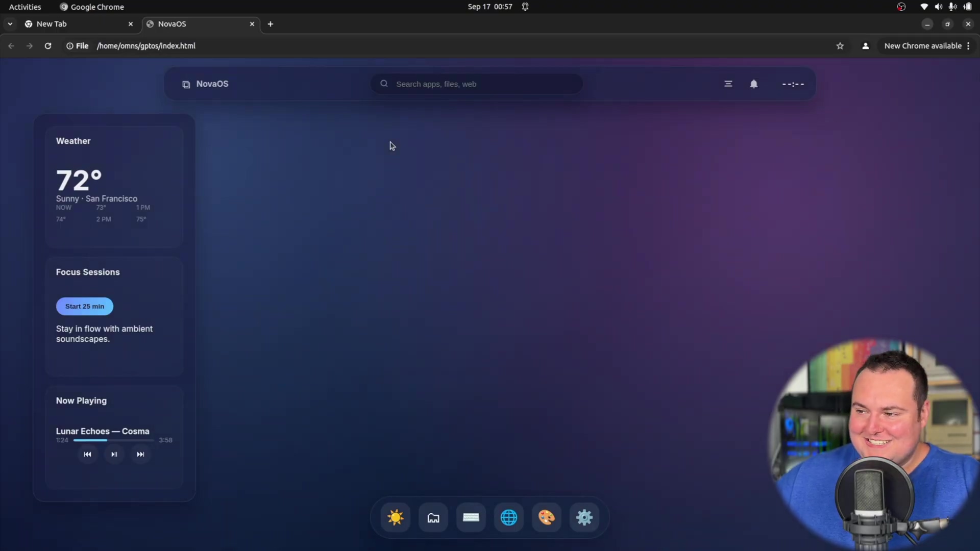Open the paint palette app in dock
This screenshot has width=980, height=551.
pos(547,517)
